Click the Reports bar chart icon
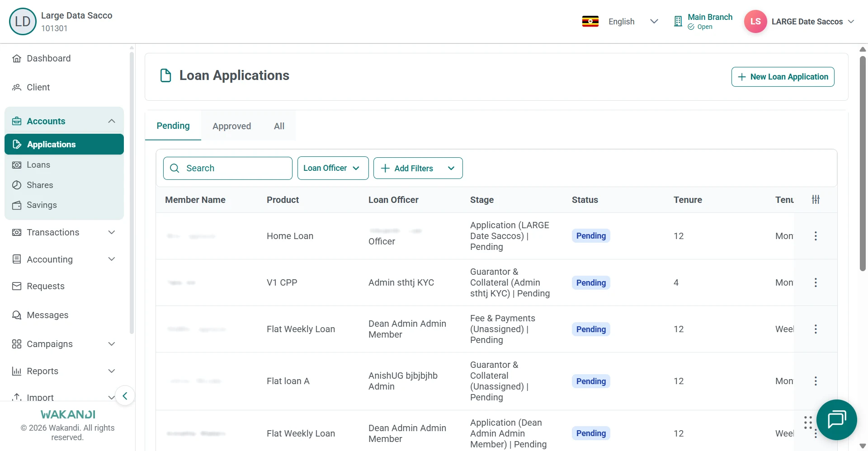Screen dimensions: 868x451 17,371
